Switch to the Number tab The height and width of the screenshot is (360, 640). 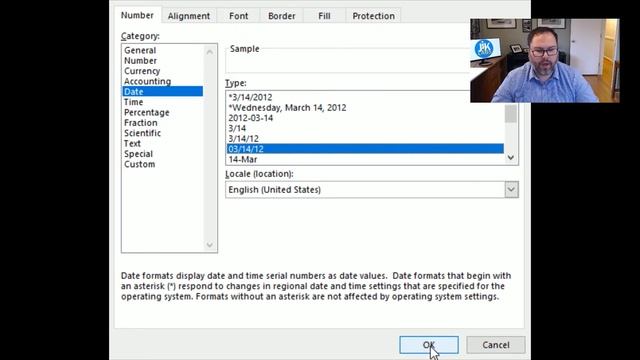[137, 16]
